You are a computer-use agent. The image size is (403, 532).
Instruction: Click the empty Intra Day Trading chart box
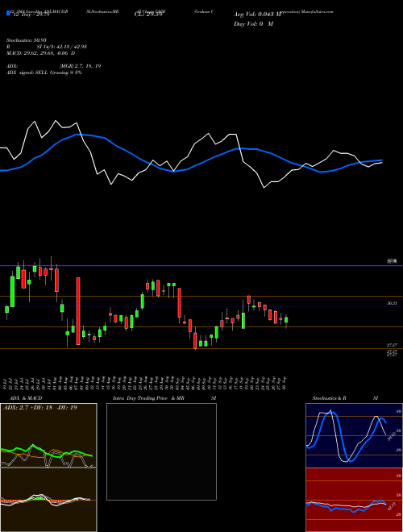pos(161,451)
